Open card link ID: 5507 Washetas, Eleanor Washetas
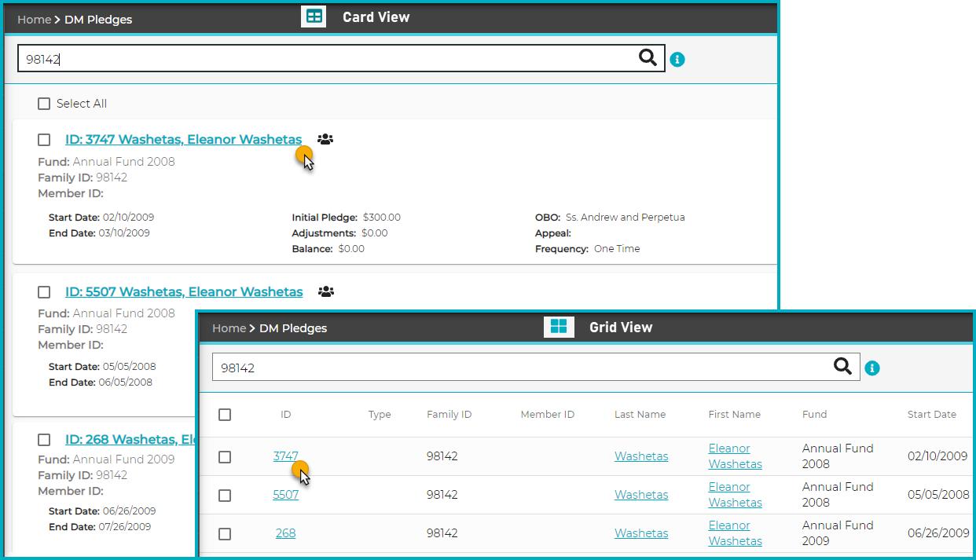Image resolution: width=976 pixels, height=560 pixels. [x=184, y=292]
